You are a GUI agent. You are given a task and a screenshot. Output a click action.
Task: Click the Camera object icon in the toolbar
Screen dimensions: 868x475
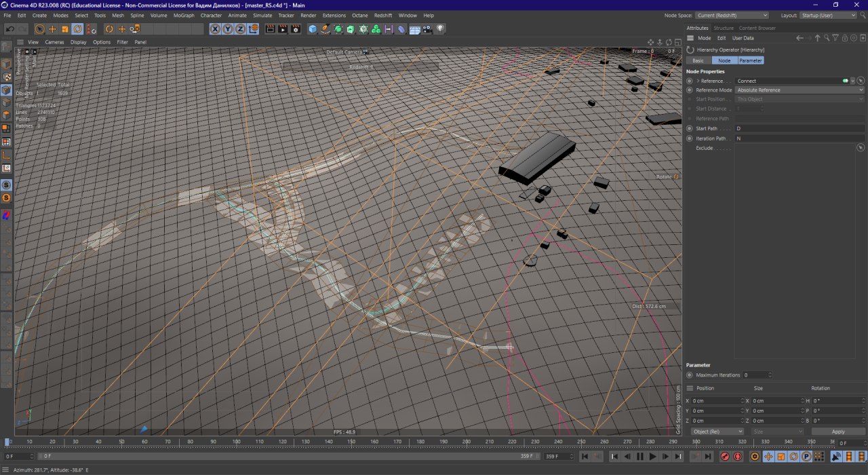427,29
